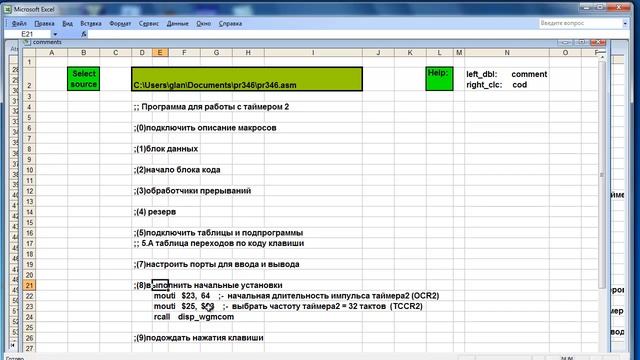This screenshot has height=360, width=640.
Task: Click the 'right_clc: cod' help text
Action: click(x=497, y=85)
